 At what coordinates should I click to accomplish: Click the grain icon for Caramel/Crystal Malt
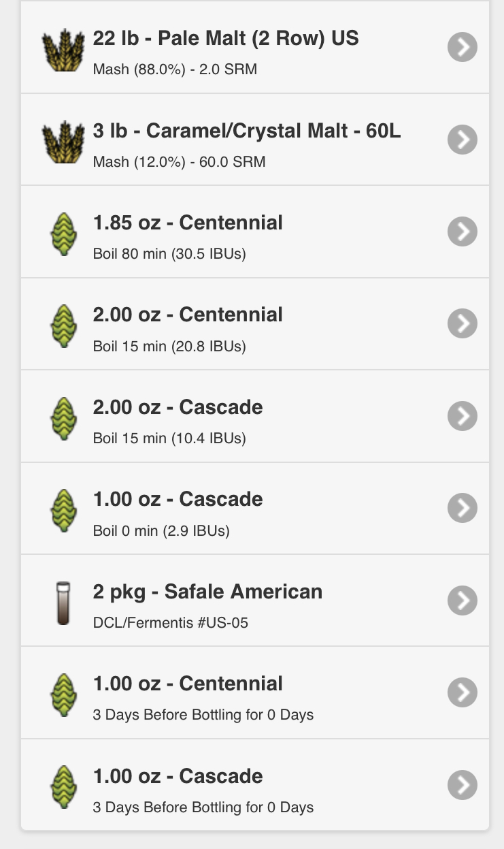coord(63,140)
